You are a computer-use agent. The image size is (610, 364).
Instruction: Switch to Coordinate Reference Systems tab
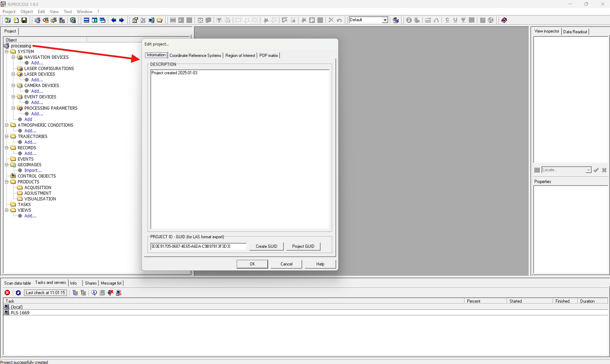pos(195,55)
